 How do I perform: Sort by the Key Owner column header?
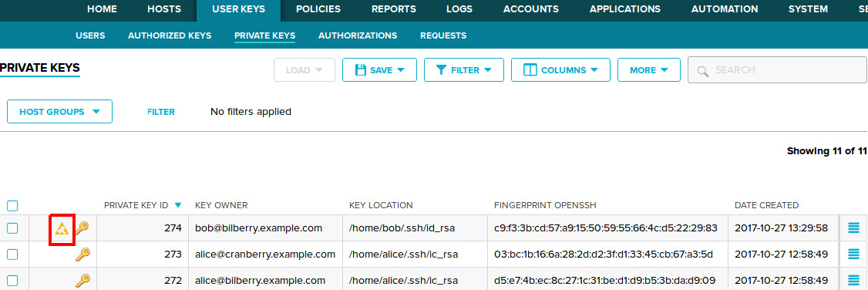pyautogui.click(x=221, y=205)
